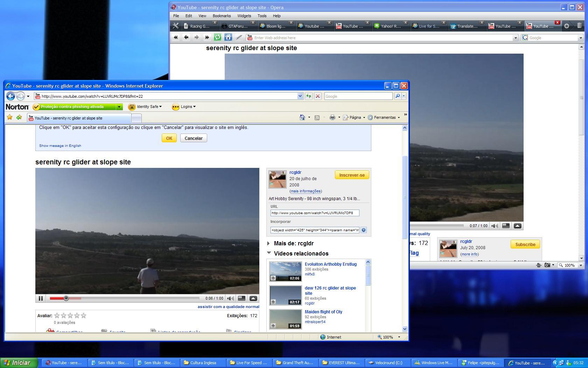Click Internet Explorer search magnifier button
The height and width of the screenshot is (368, 588).
coord(398,96)
